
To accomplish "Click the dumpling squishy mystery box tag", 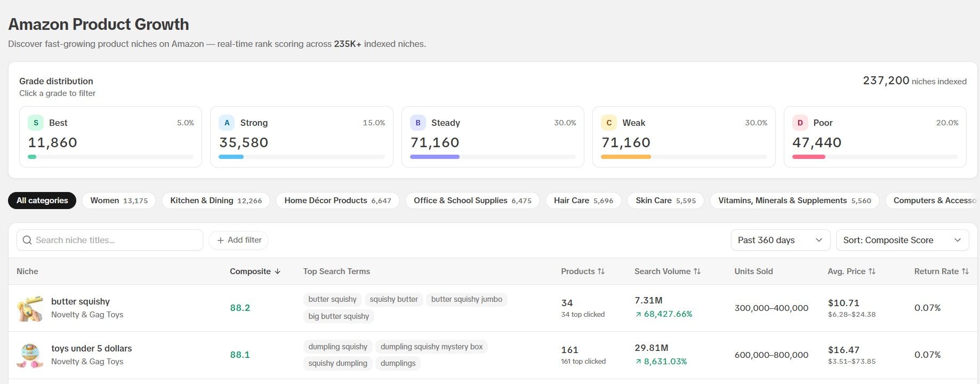I will tap(431, 347).
